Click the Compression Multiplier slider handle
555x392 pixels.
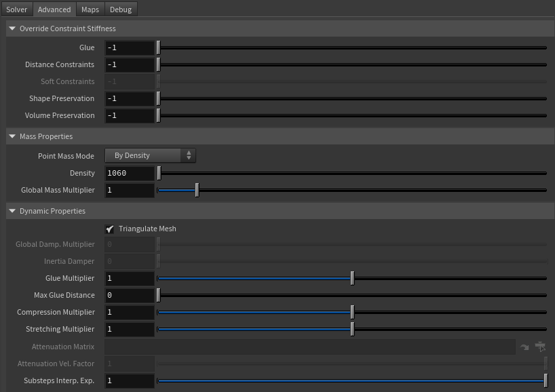pyautogui.click(x=351, y=312)
